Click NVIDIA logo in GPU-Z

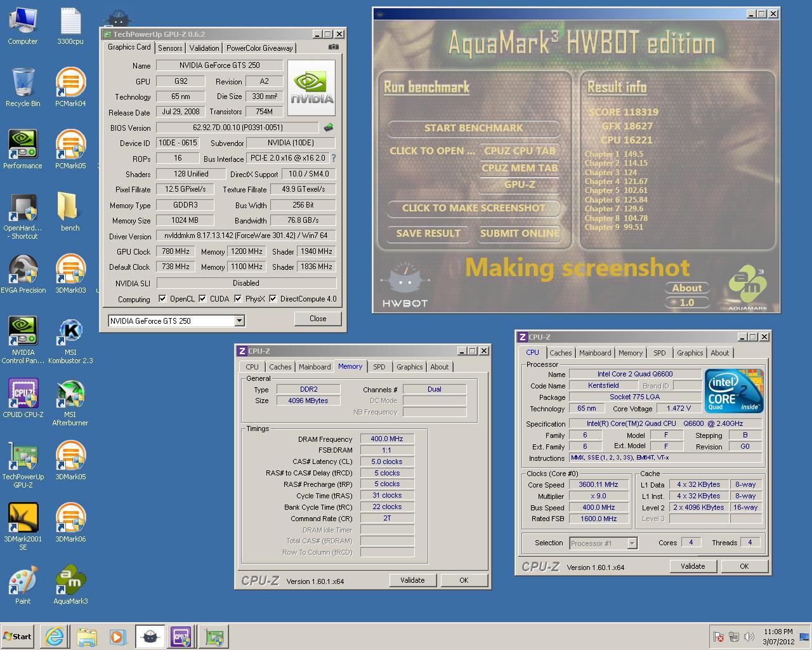click(x=311, y=88)
